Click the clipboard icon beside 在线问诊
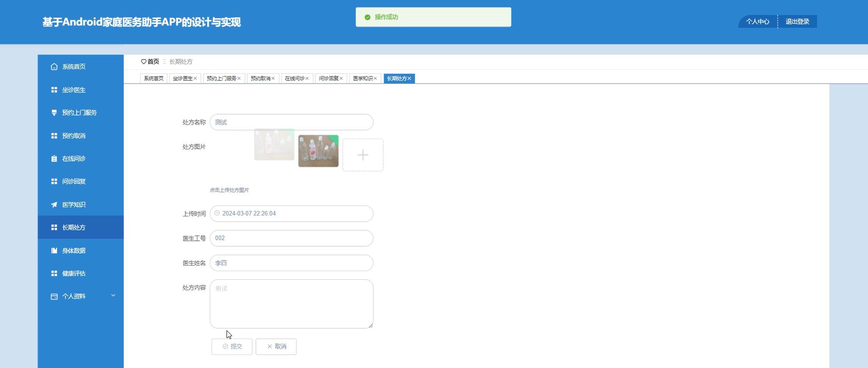868x368 pixels. (x=54, y=158)
